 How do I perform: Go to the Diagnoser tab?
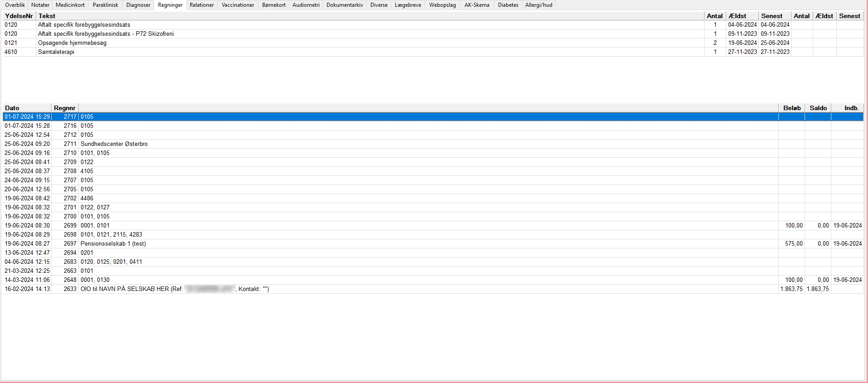tap(138, 5)
